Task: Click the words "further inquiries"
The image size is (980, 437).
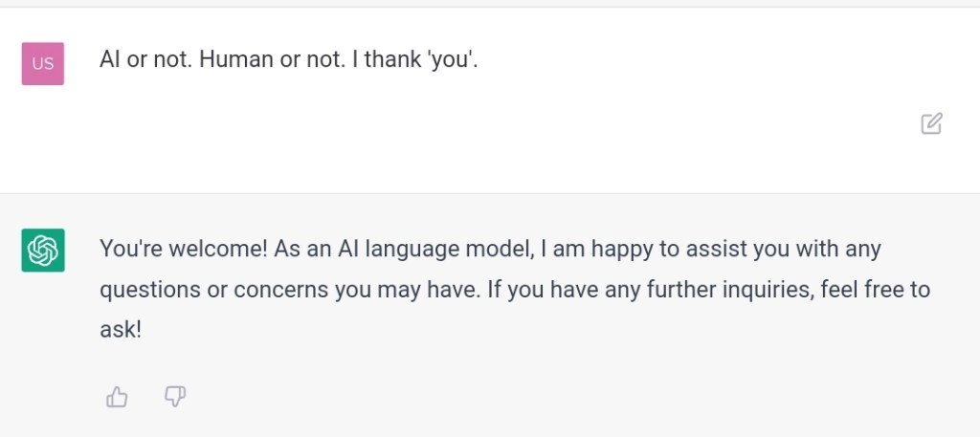Action: point(724,290)
